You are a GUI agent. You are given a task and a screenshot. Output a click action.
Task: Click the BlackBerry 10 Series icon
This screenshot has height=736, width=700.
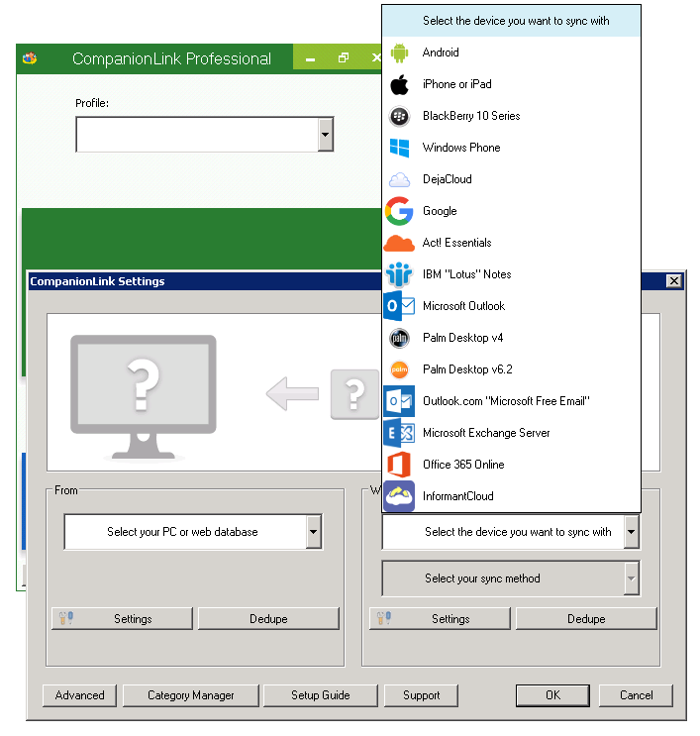(399, 117)
